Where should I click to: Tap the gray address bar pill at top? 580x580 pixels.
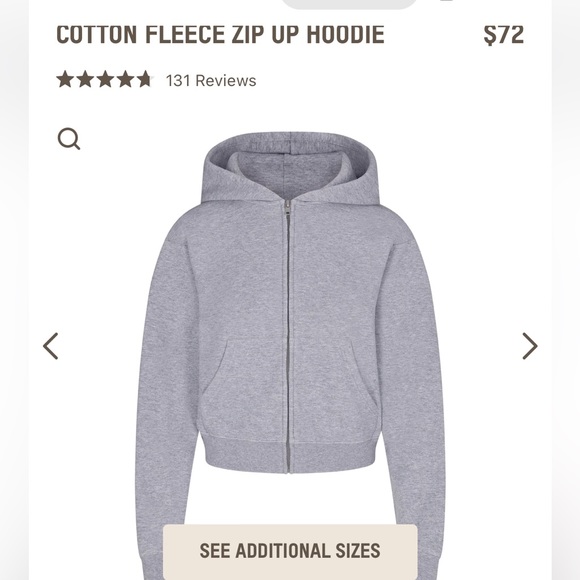349,4
